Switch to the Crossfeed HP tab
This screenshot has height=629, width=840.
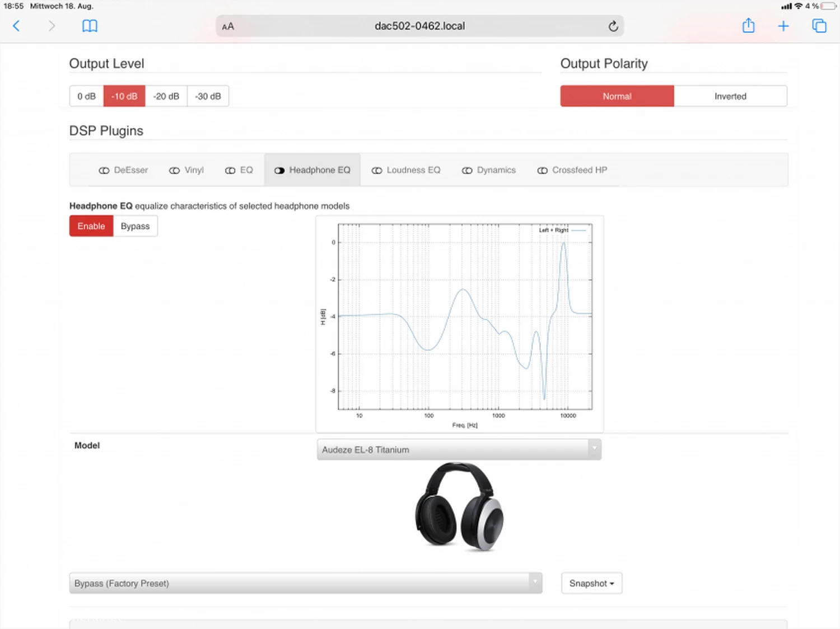(x=572, y=170)
